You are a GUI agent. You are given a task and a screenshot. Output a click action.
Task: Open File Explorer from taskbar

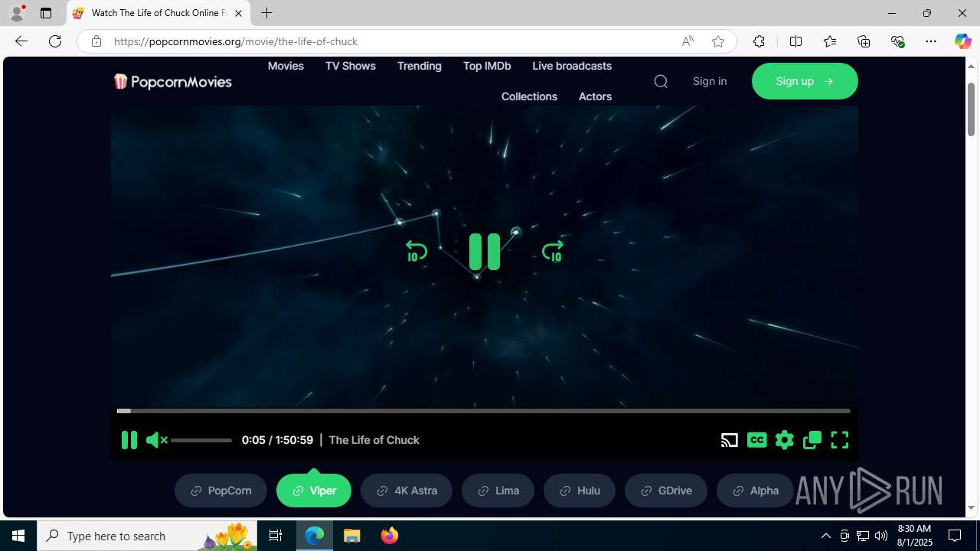352,536
